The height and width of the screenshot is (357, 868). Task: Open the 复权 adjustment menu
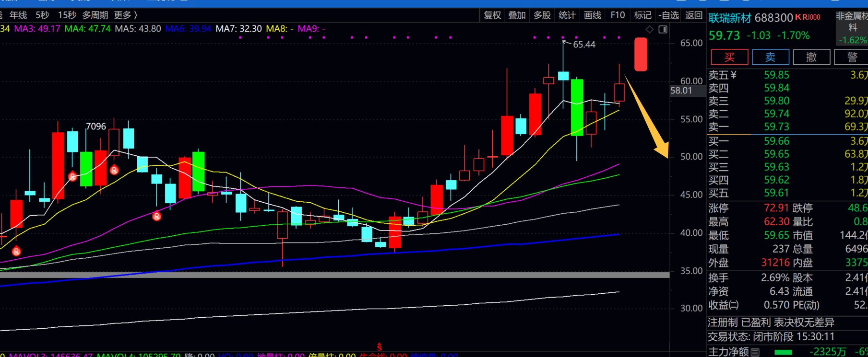pos(492,15)
